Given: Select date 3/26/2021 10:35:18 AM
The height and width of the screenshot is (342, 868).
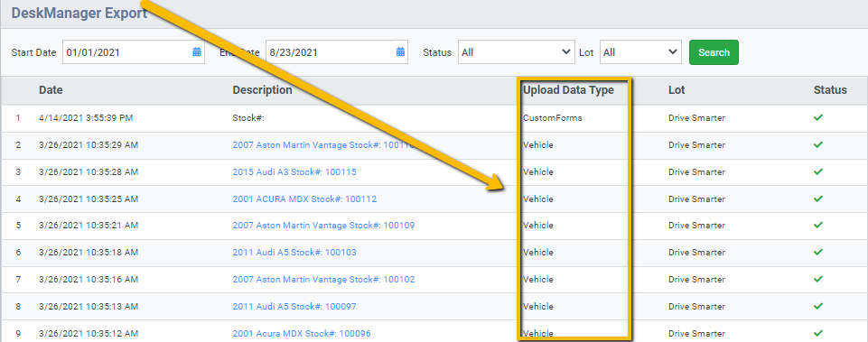Looking at the screenshot, I should [89, 253].
